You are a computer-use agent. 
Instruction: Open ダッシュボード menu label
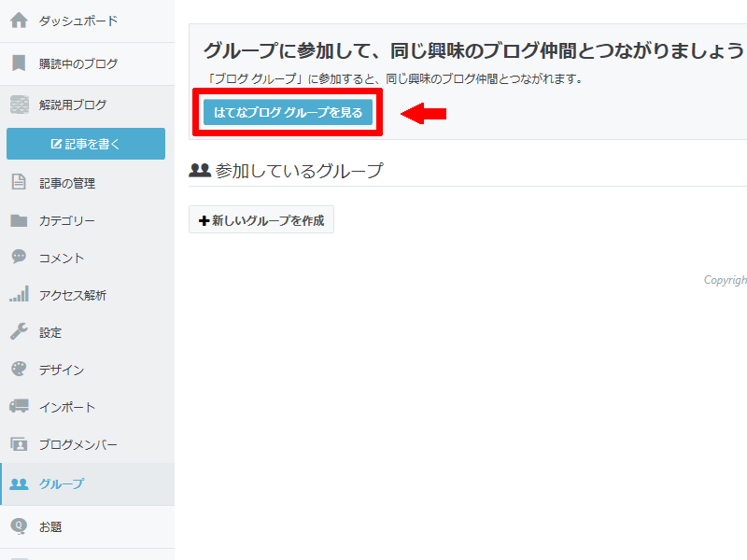(x=78, y=21)
